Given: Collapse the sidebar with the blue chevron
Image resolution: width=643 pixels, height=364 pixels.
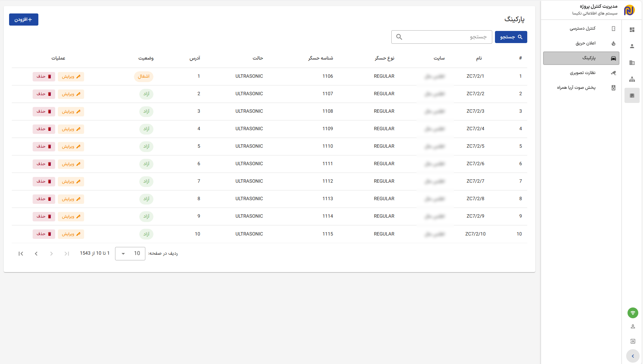Looking at the screenshot, I should click(633, 356).
